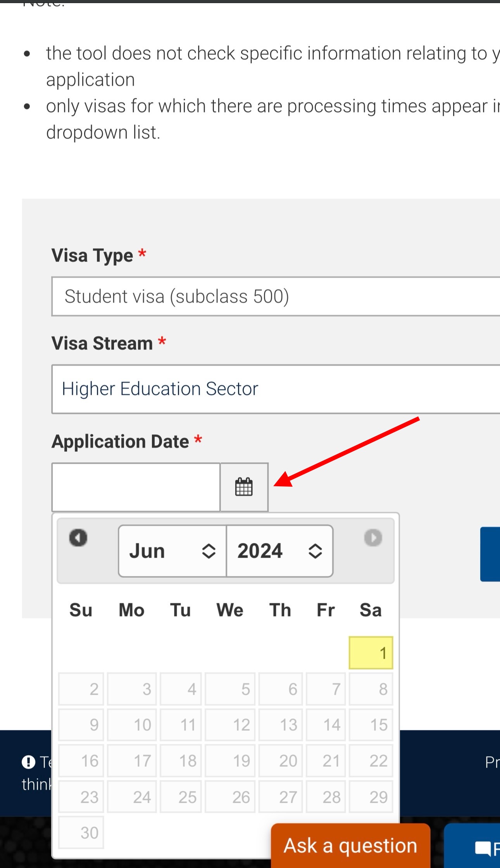This screenshot has height=868, width=500.
Task: Select date 2 in the calendar
Action: (x=81, y=689)
